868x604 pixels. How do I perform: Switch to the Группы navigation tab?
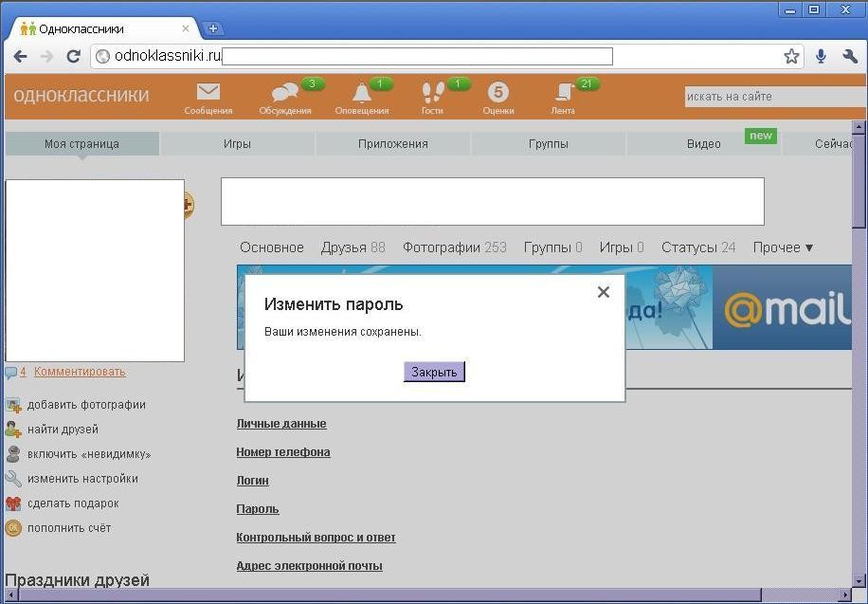point(548,144)
